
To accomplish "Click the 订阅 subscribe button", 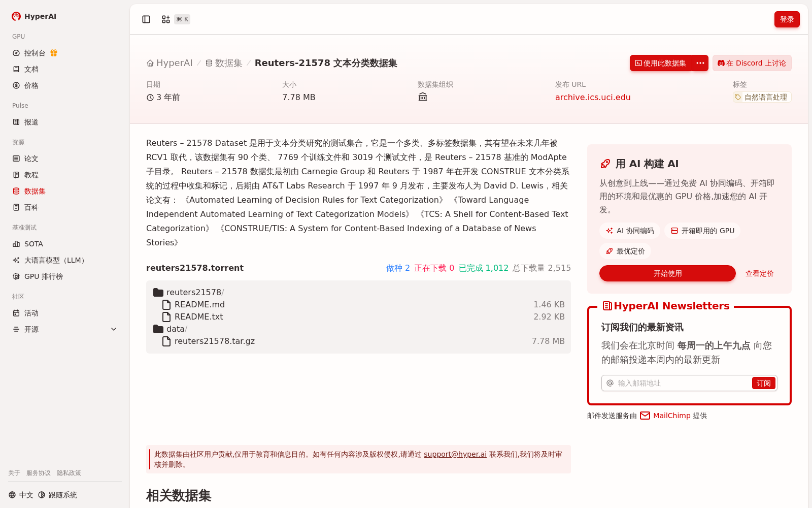I will [x=763, y=383].
